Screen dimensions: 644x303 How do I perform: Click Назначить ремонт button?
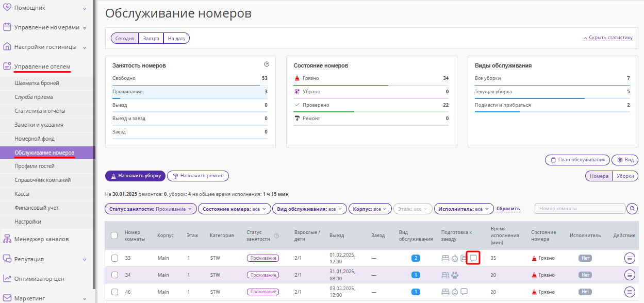198,176
